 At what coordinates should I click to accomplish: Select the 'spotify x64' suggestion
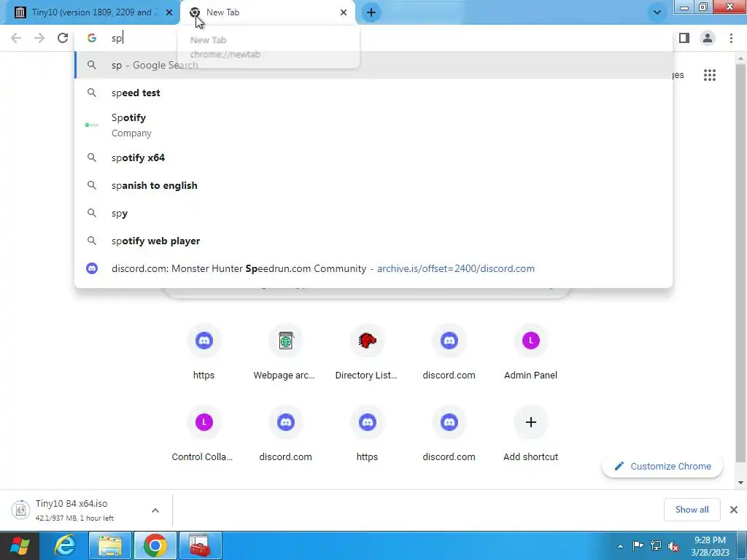pyautogui.click(x=373, y=157)
